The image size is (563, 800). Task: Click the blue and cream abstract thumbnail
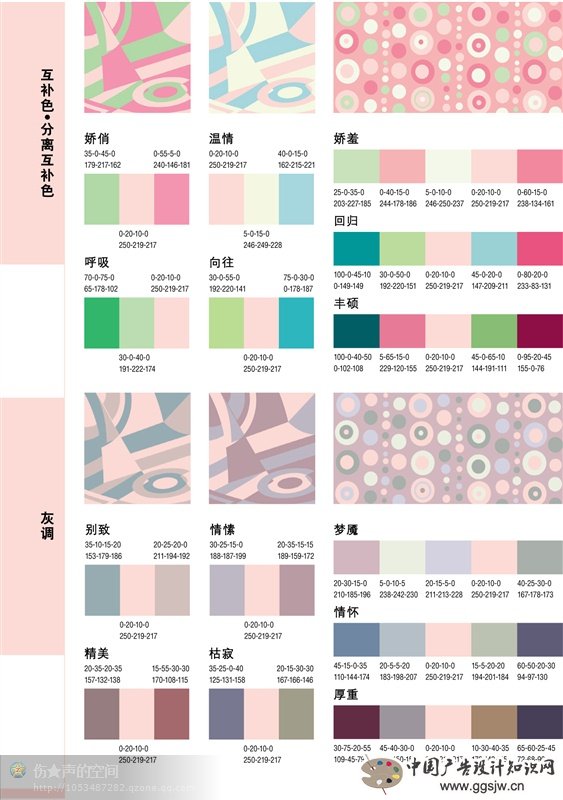click(x=262, y=57)
